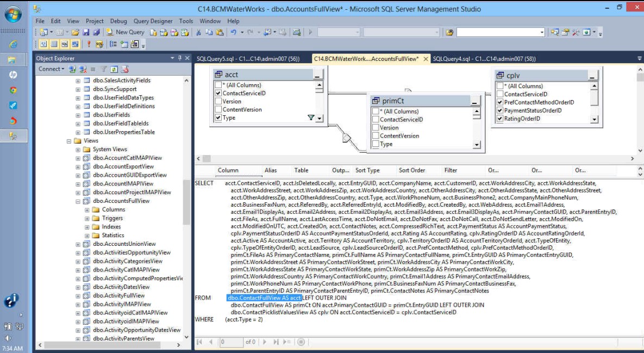The image size is (644, 353).
Task: Click the Paste clipboard icon
Action: click(220, 32)
